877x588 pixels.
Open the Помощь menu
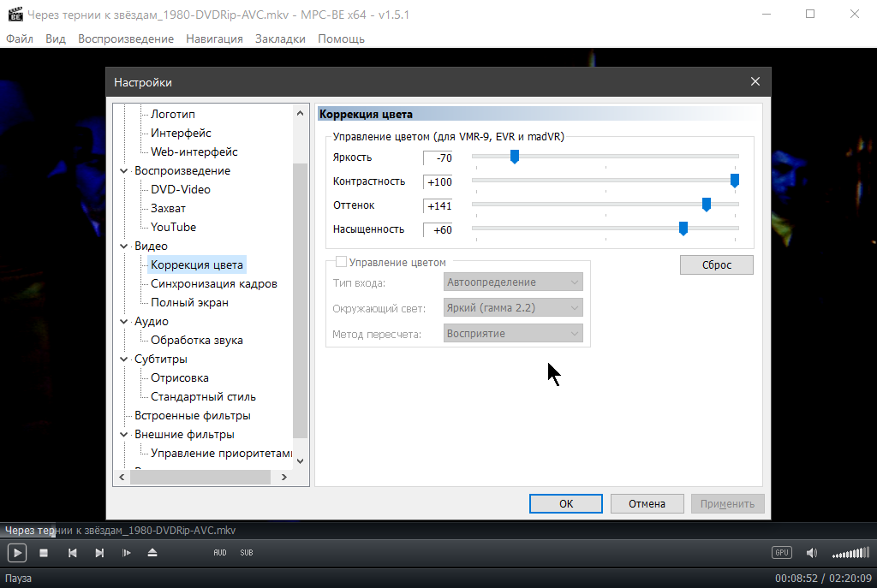coord(341,39)
